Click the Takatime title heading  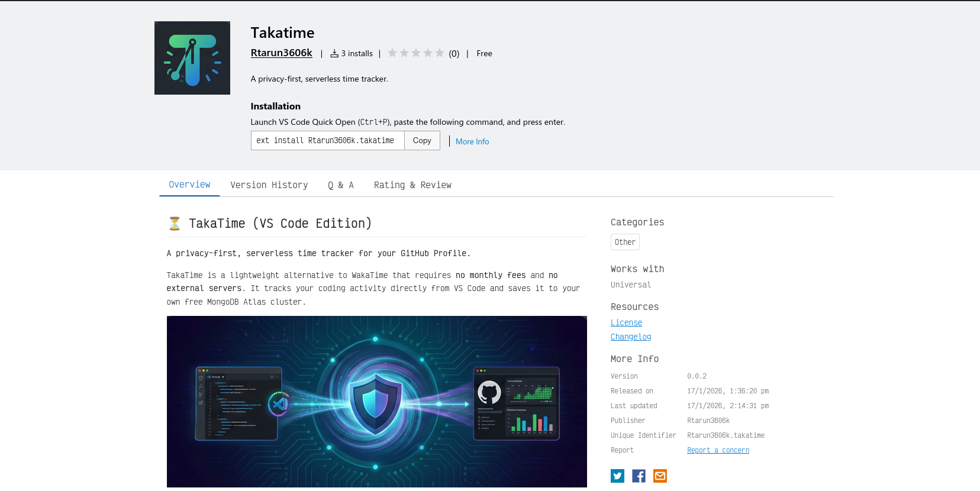[282, 33]
